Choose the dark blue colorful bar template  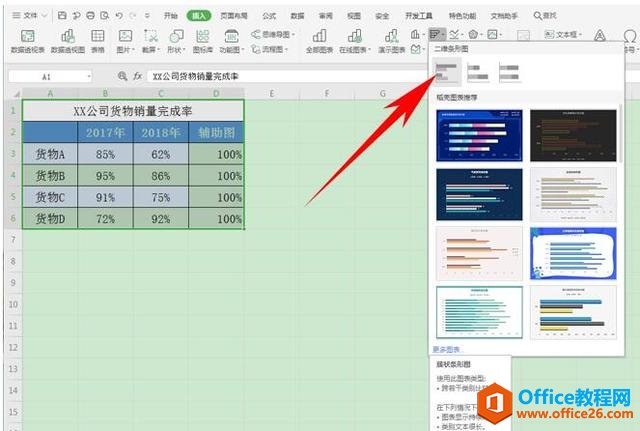pos(479,135)
